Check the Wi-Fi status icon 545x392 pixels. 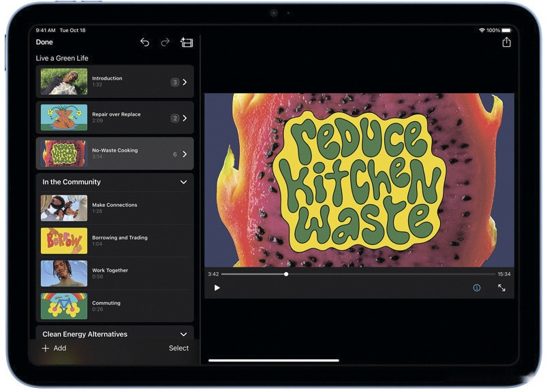pos(482,31)
